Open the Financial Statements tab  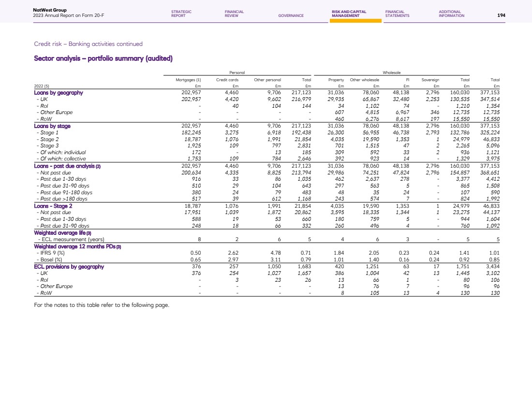(397, 14)
